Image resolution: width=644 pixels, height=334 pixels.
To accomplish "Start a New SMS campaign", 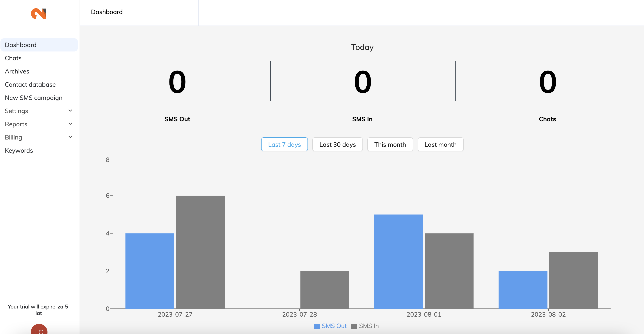I will pos(33,98).
